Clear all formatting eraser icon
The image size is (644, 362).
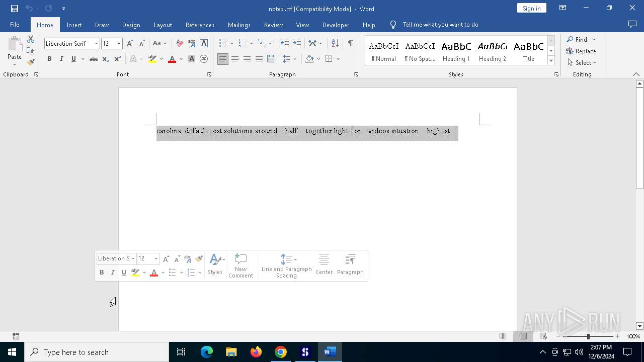[180, 44]
